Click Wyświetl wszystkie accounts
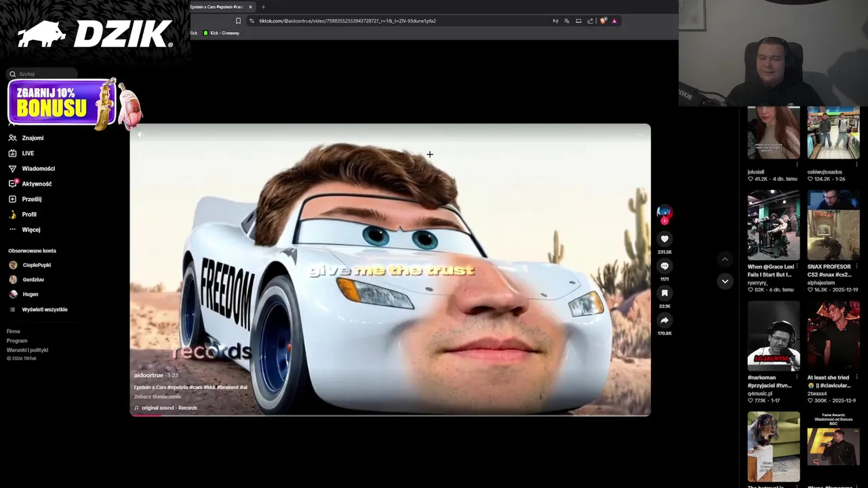This screenshot has width=868, height=488. point(38,309)
